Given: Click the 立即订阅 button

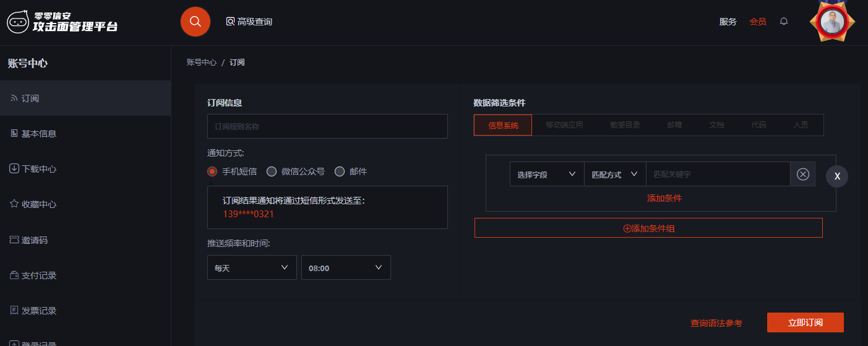Looking at the screenshot, I should tap(805, 323).
